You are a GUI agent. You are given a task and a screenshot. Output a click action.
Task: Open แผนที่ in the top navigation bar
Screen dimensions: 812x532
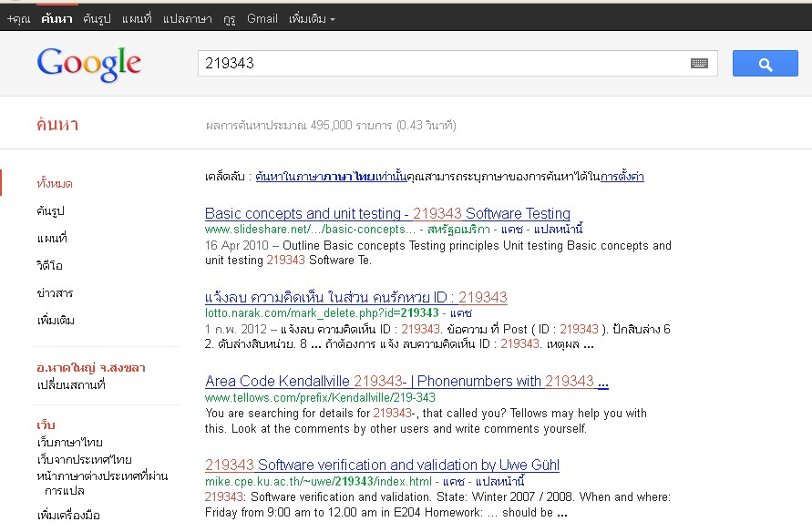(137, 19)
